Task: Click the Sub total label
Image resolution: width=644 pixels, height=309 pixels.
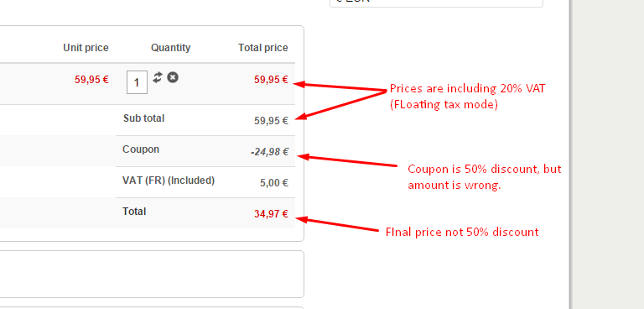Action: (x=143, y=118)
